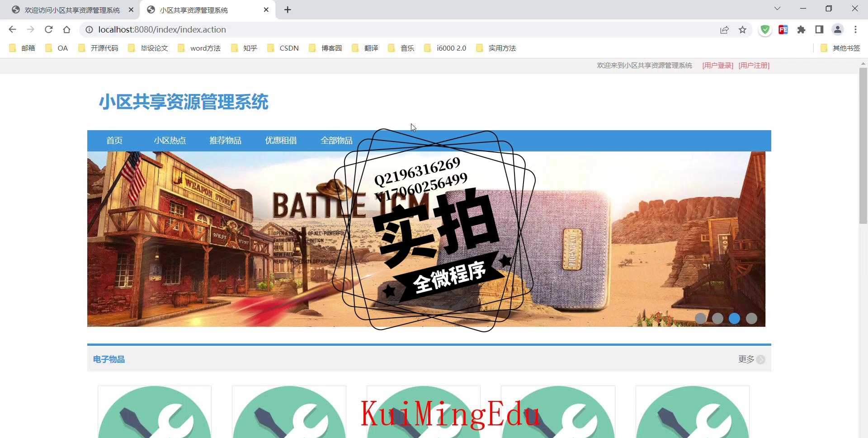Viewport: 868px width, 438px height.
Task: Close the 欢迎访问小区共享资源管理系统 tab
Action: click(x=131, y=9)
